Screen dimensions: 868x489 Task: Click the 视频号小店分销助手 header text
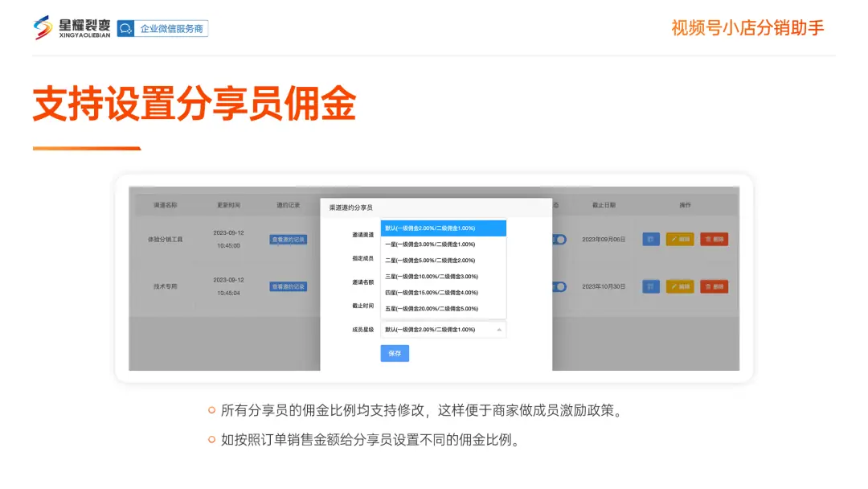click(748, 27)
